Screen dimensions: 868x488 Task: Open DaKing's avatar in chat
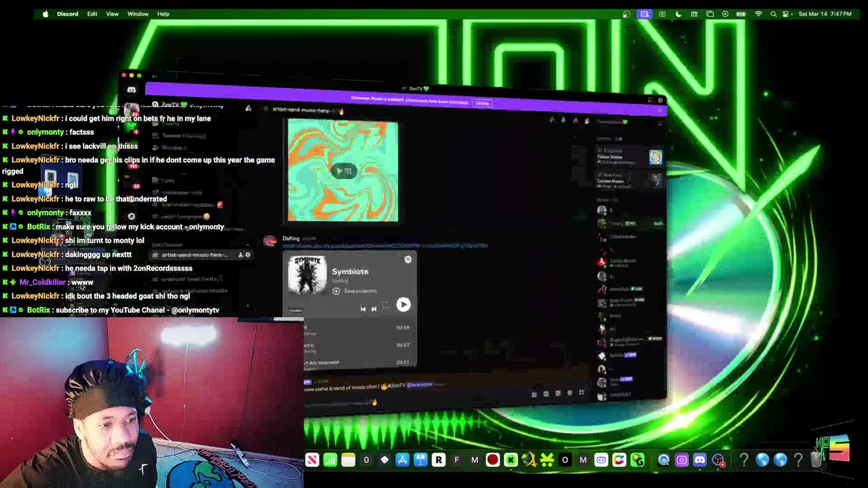click(269, 241)
